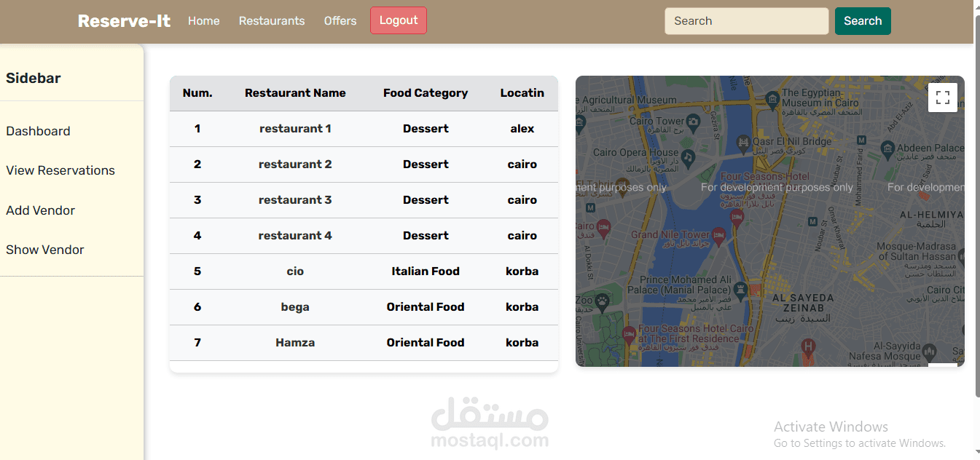This screenshot has width=980, height=460.
Task: Click the Food Category column header
Action: coord(426,93)
